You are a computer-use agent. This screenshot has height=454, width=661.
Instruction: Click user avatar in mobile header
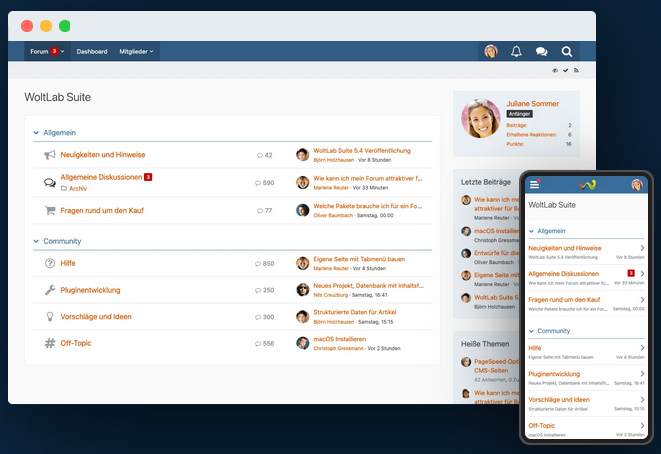[x=637, y=185]
